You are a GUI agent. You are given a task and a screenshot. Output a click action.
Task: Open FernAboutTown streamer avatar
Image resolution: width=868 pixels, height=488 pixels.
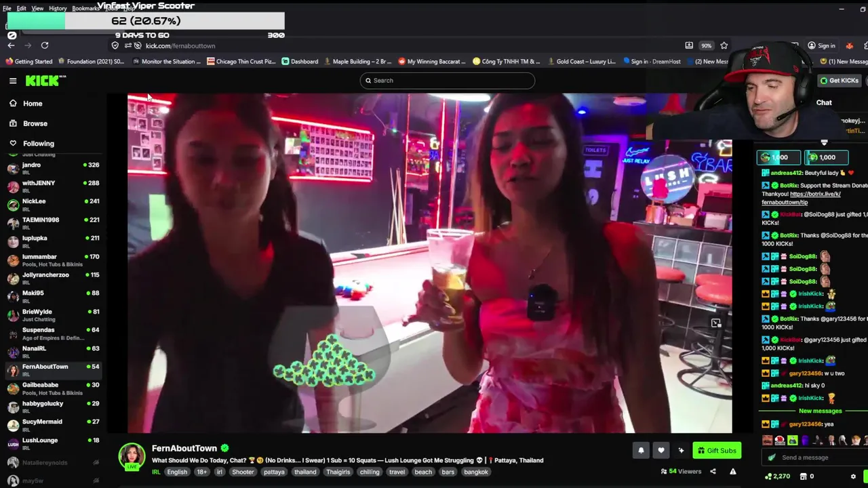coord(132,457)
